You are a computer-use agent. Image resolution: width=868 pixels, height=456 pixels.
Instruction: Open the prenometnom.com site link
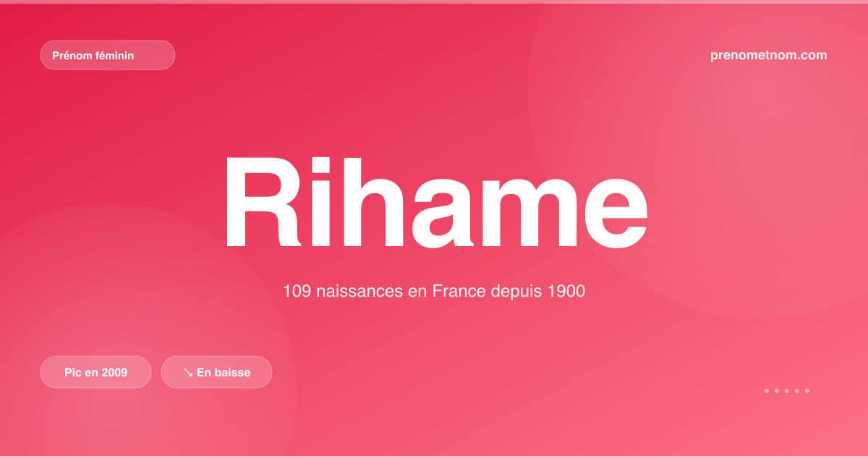[769, 55]
